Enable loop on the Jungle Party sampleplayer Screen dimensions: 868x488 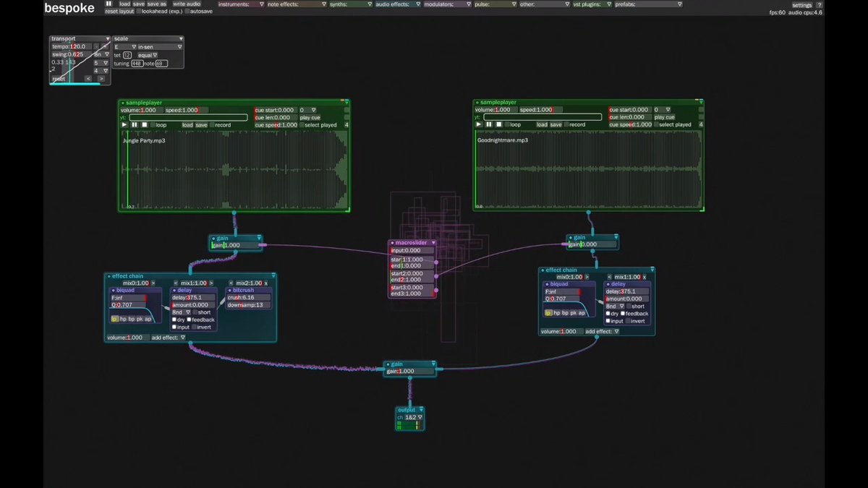coord(153,124)
